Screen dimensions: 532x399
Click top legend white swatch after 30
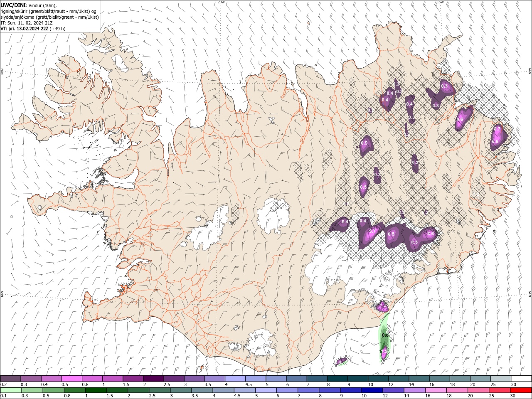tap(521, 379)
